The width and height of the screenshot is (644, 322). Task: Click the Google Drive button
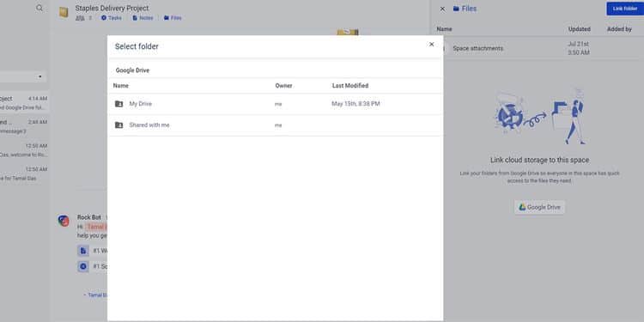pos(539,208)
